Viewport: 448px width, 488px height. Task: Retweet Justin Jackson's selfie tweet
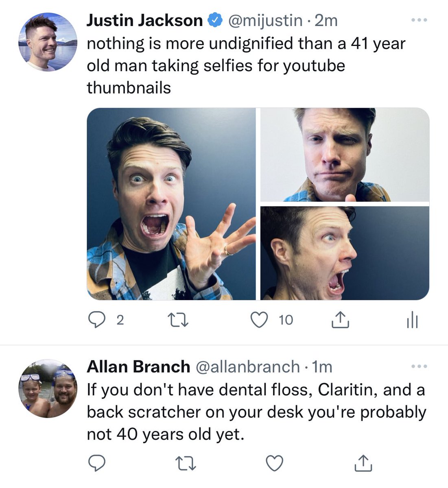pyautogui.click(x=178, y=320)
